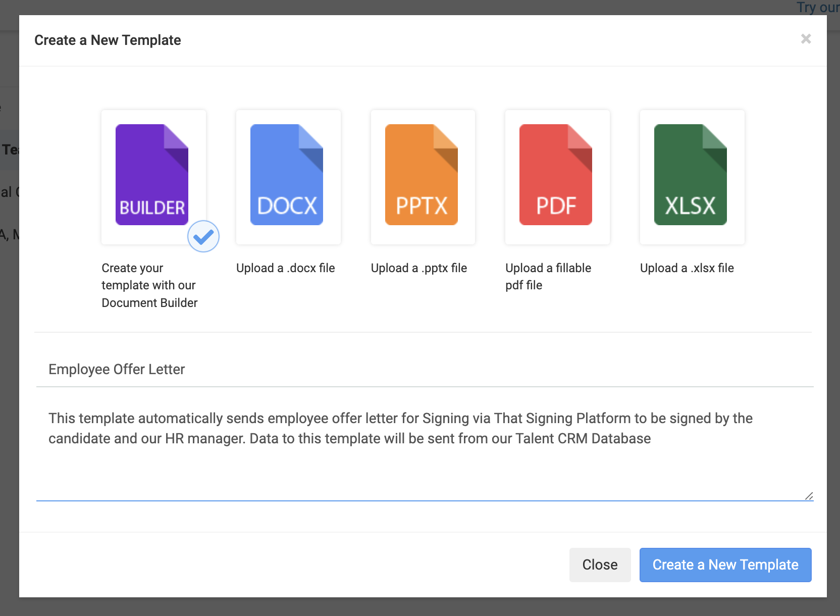Viewport: 840px width, 616px height.
Task: Close the dialog using the X icon
Action: [x=806, y=39]
